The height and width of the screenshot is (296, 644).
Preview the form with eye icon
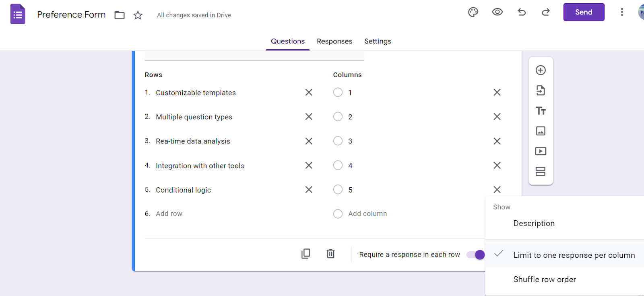pyautogui.click(x=497, y=12)
